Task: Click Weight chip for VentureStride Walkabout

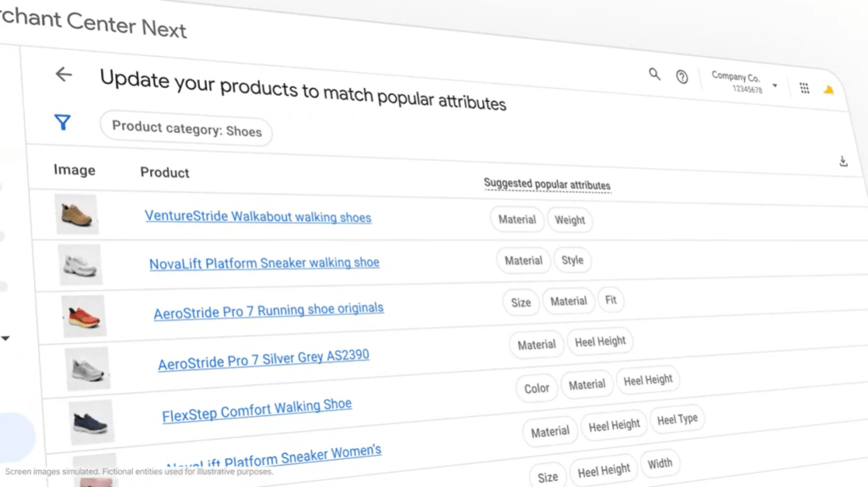Action: pyautogui.click(x=570, y=220)
